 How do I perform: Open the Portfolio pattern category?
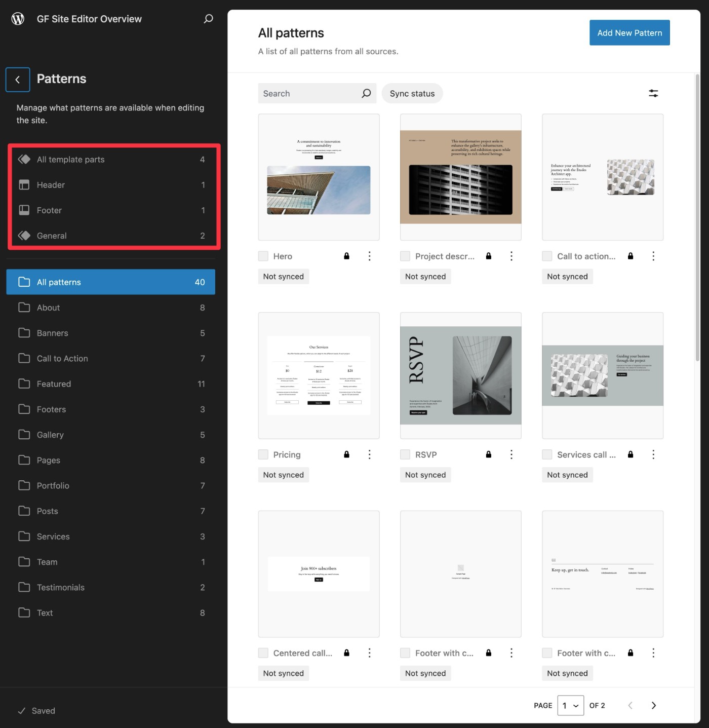point(111,485)
